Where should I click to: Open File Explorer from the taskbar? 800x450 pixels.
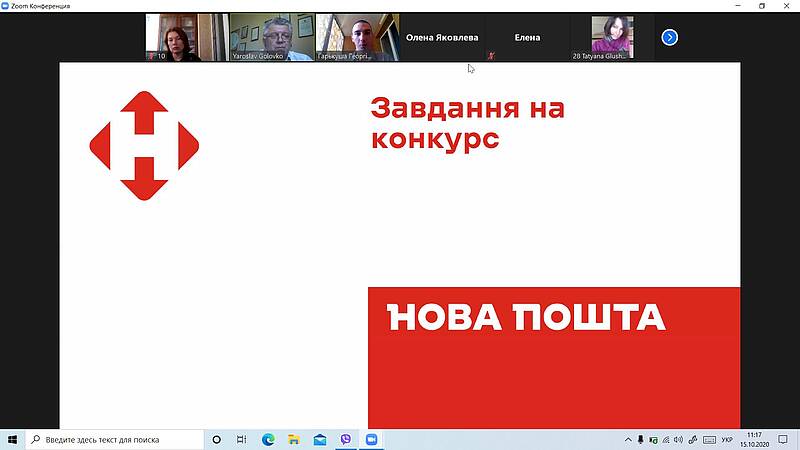coord(294,439)
